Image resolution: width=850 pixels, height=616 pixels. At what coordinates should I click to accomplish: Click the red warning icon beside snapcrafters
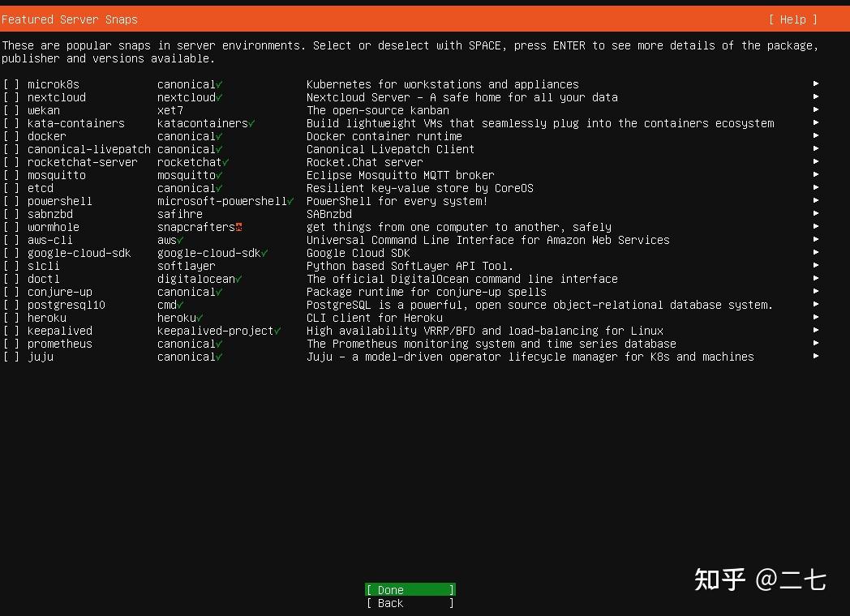(x=239, y=225)
